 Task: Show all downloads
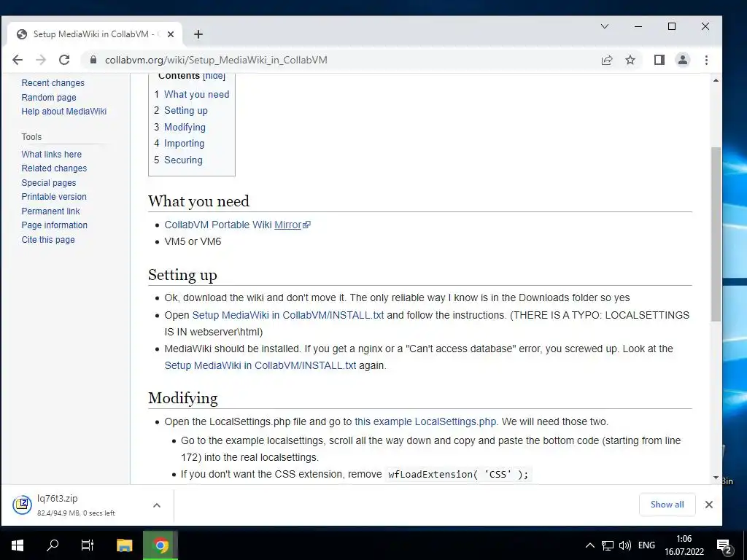(667, 505)
